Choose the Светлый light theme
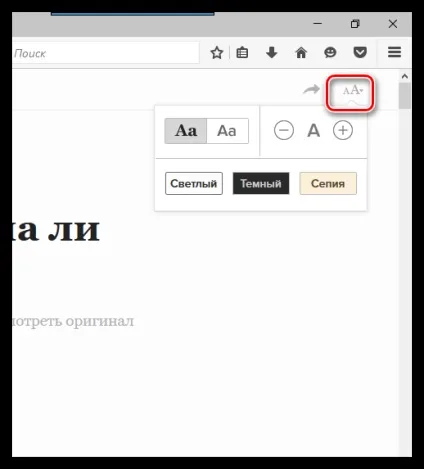424x469 pixels. coord(194,183)
